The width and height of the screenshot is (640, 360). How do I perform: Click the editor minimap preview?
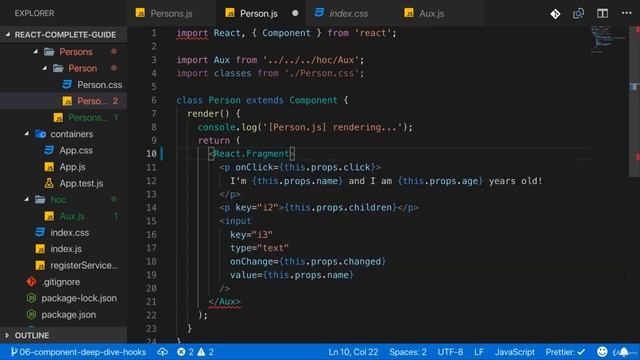608,40
